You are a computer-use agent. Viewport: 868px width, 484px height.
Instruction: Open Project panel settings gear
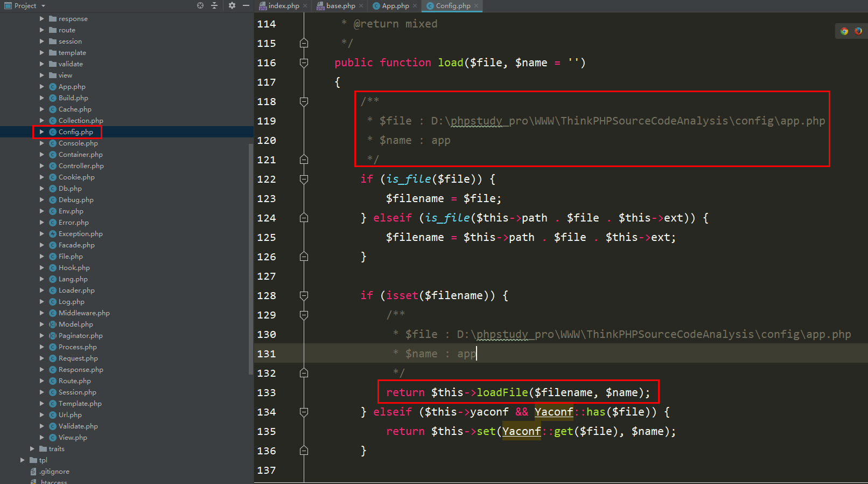(232, 5)
